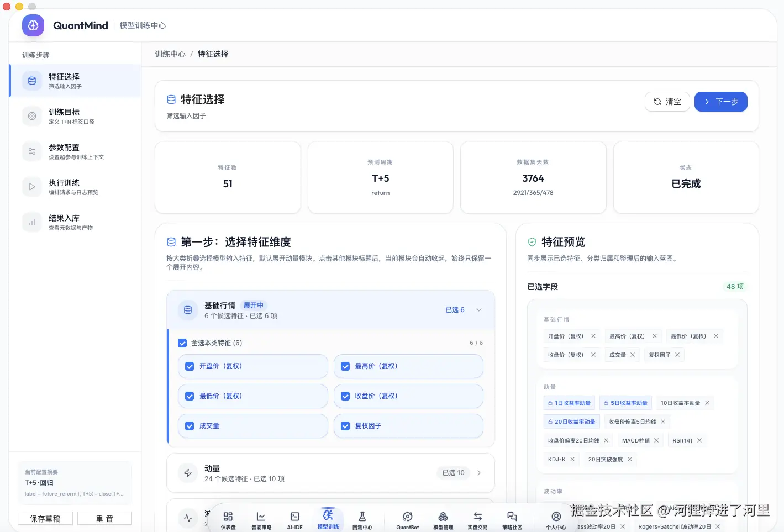Go to 训练目标 step in sidebar
Viewport: 784px width, 532px height.
pos(75,116)
